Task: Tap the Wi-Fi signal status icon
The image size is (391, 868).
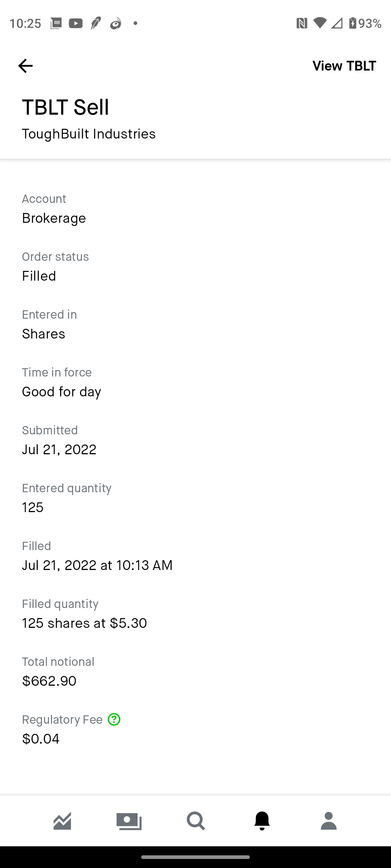Action: pos(319,23)
